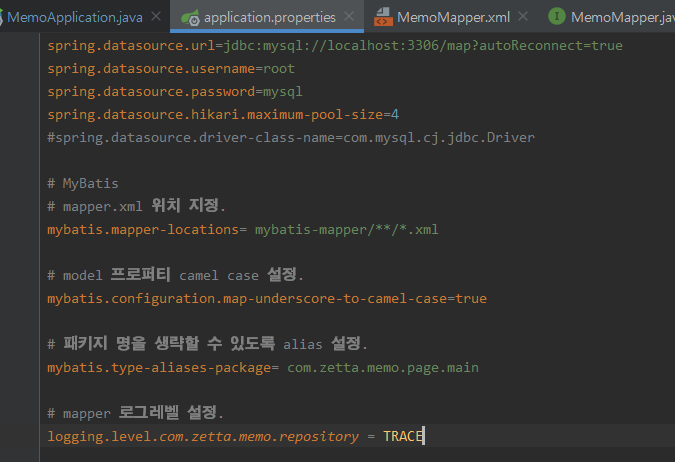
Task: Open the MemoMapper.xml tab
Action: click(453, 17)
